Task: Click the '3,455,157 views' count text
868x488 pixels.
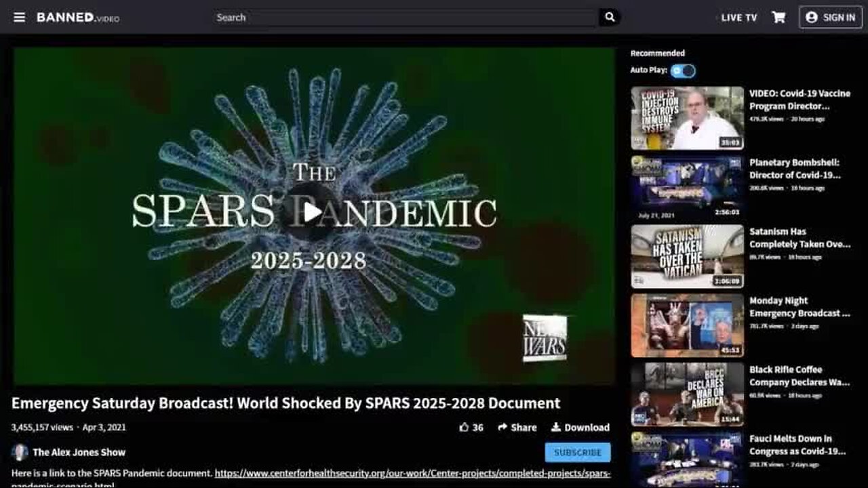Action: 42,427
